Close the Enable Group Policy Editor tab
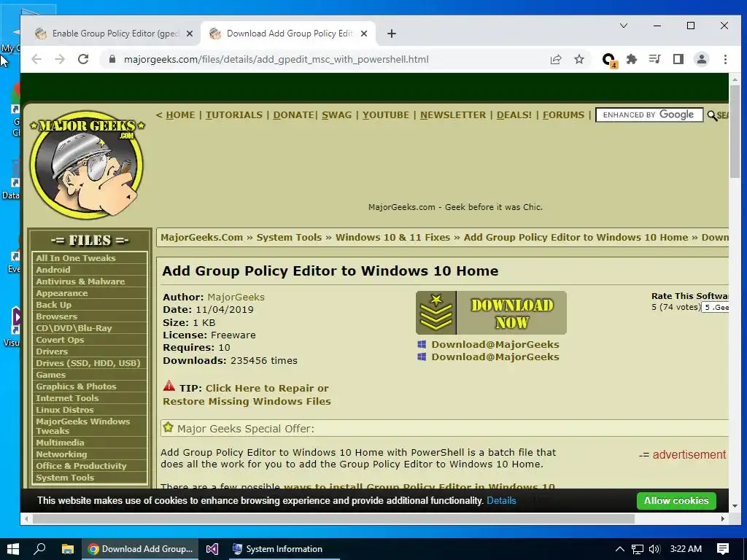 point(189,34)
